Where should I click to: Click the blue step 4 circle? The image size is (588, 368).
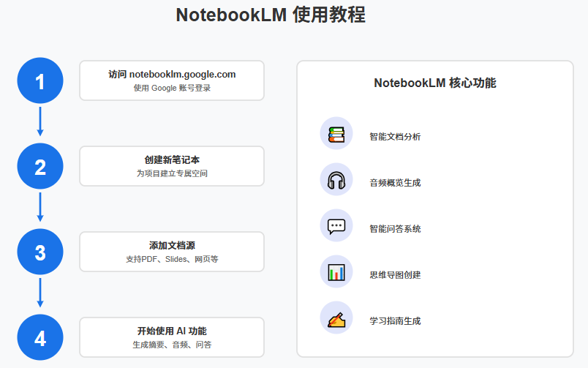point(40,337)
